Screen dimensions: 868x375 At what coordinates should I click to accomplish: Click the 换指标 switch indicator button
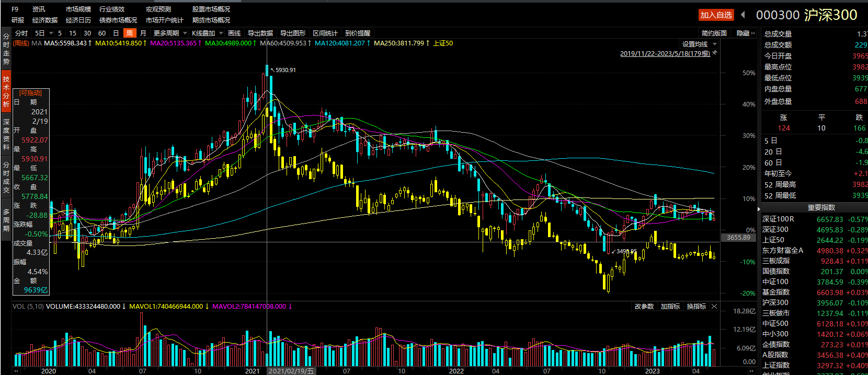coord(696,307)
